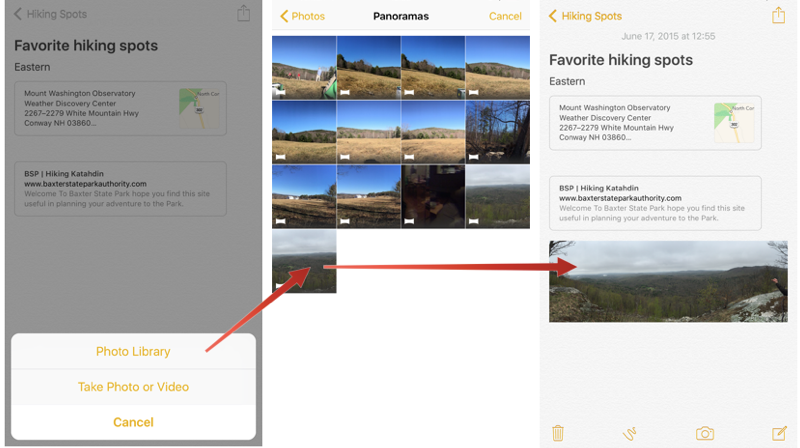The width and height of the screenshot is (800, 448).
Task: Tap the inserted panorama image in the note
Action: coord(668,281)
